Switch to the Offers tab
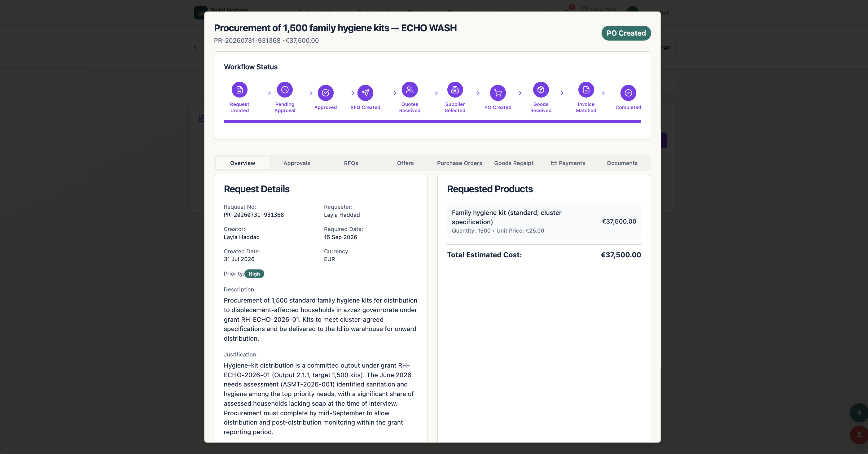This screenshot has width=868, height=454. tap(406, 163)
